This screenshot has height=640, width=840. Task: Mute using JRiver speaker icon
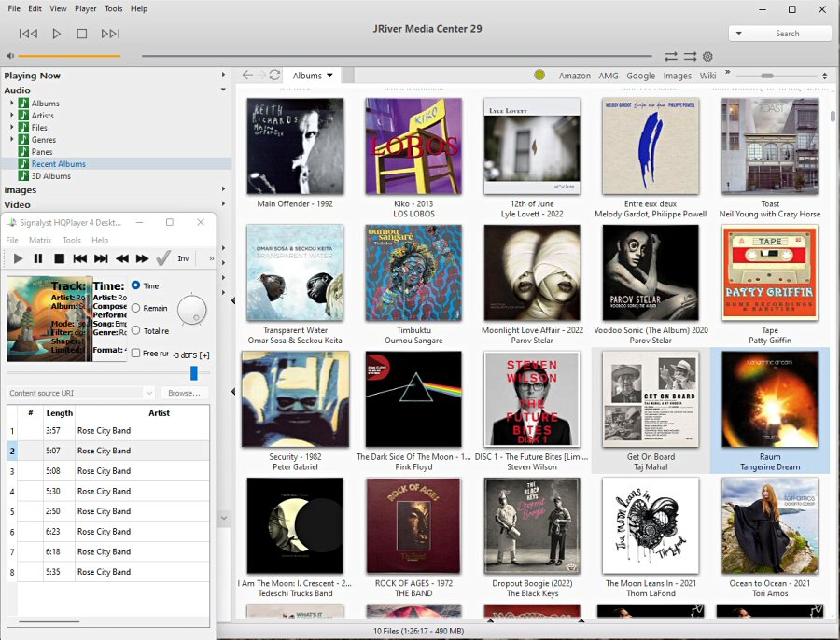pyautogui.click(x=10, y=56)
